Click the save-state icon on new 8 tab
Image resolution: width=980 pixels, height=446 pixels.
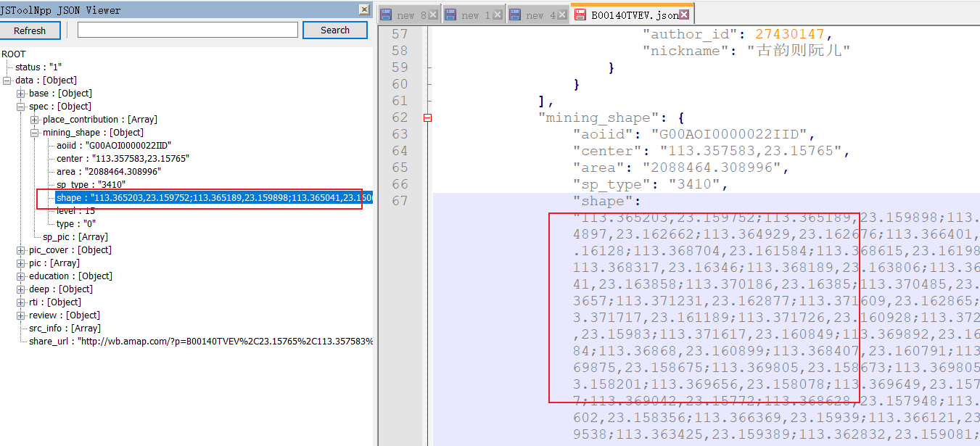pyautogui.click(x=386, y=15)
